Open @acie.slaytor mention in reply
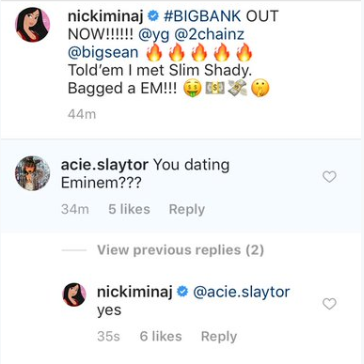Viewport: 364px width, 364px height. pyautogui.click(x=241, y=292)
